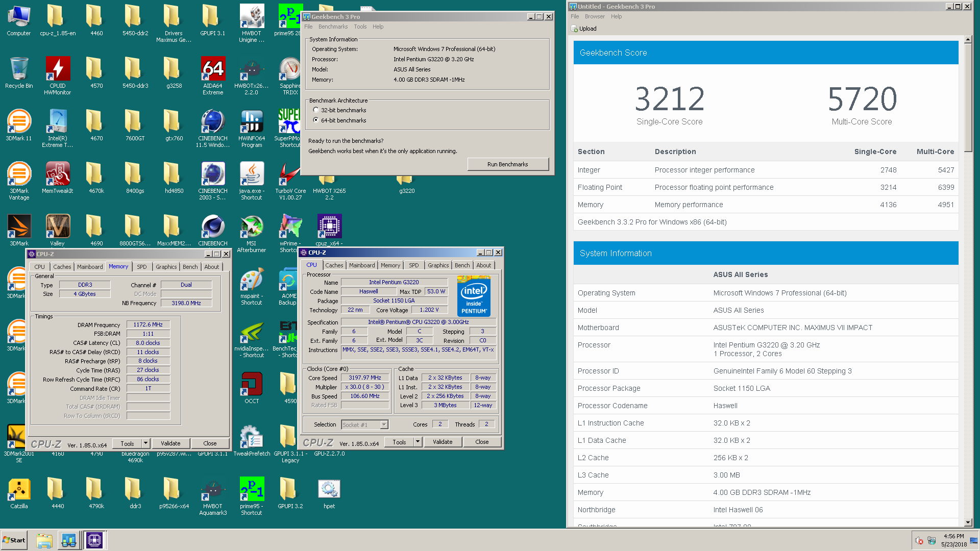
Task: Open Help menu in Geekbench 3 Pro window
Action: coord(378,27)
